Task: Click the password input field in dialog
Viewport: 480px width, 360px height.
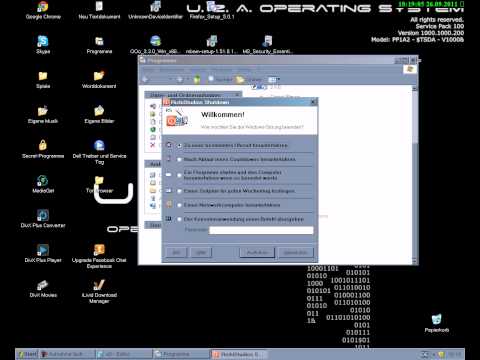Action: [261, 230]
